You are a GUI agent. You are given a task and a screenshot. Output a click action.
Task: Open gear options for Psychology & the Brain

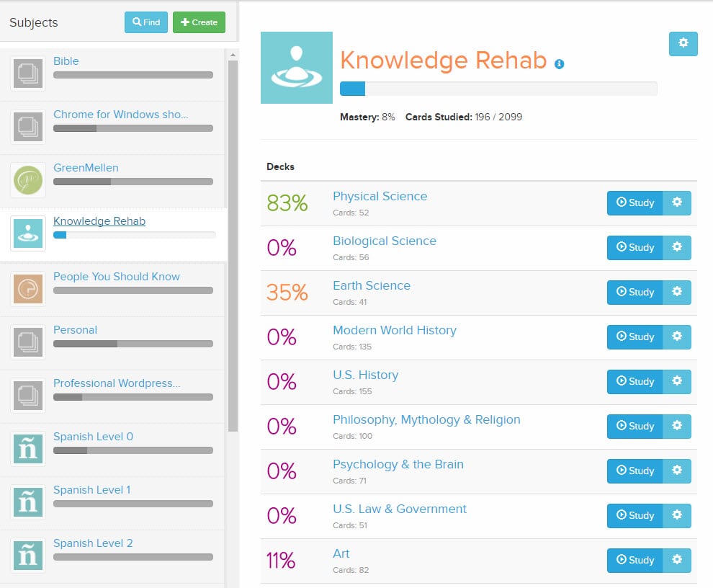coord(676,470)
